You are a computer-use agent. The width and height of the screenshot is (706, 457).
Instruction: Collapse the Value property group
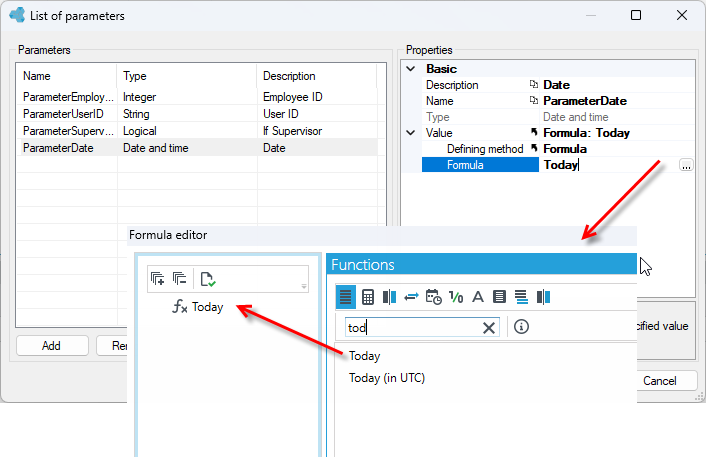411,133
